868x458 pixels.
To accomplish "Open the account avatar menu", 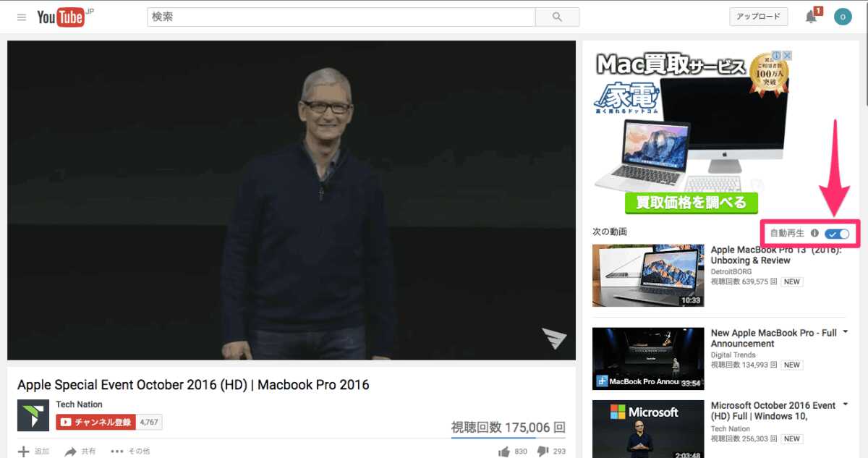I will tap(843, 17).
